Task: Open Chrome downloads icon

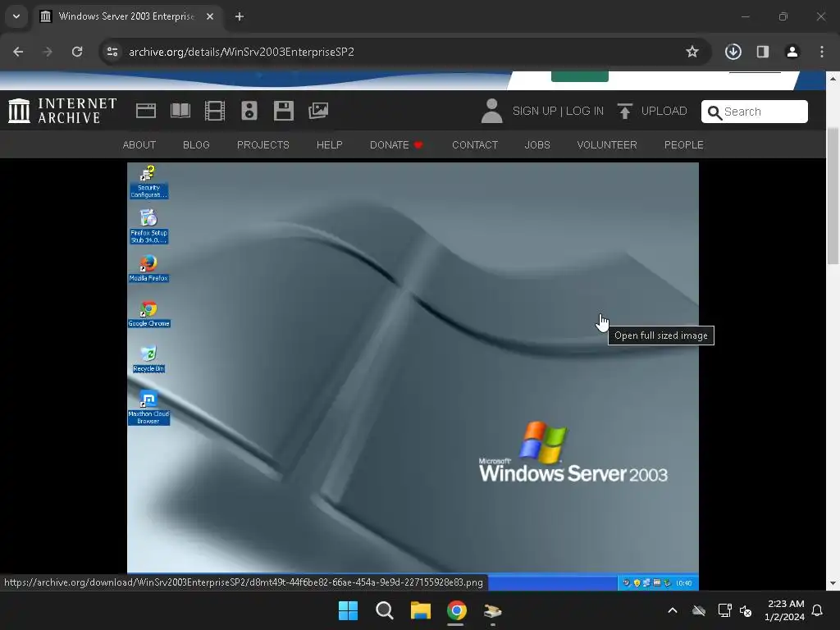Action: coord(733,52)
